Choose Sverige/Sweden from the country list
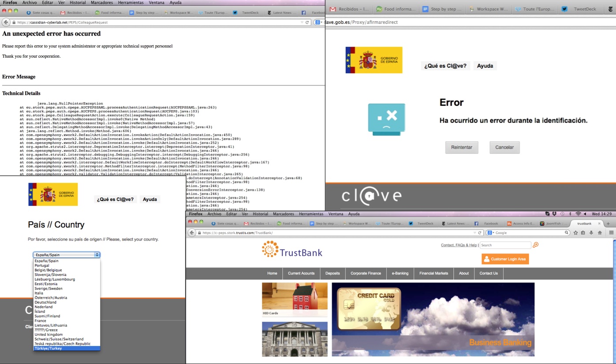The width and height of the screenshot is (616, 364). [x=67, y=288]
